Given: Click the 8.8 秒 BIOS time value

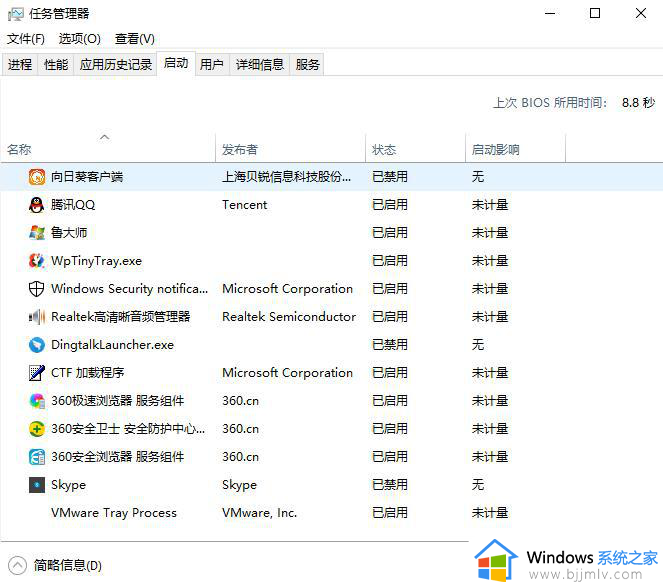Looking at the screenshot, I should click(x=638, y=103).
